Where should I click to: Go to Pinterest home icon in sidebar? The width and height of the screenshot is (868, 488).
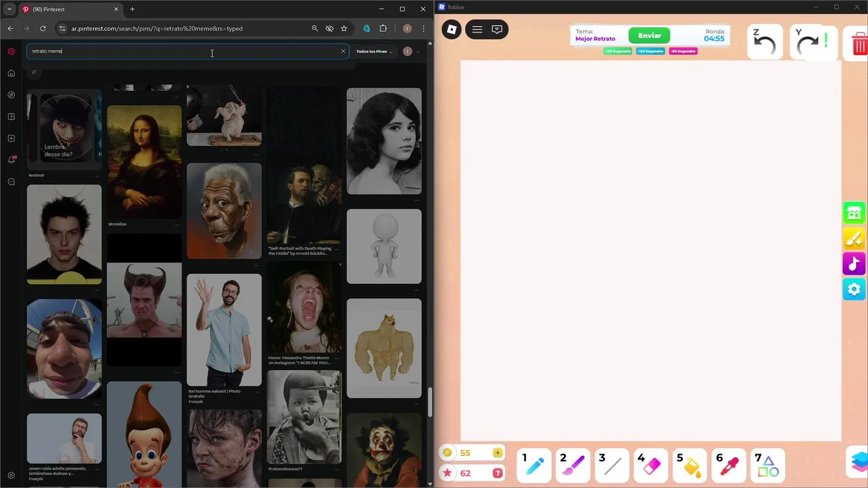click(x=11, y=73)
